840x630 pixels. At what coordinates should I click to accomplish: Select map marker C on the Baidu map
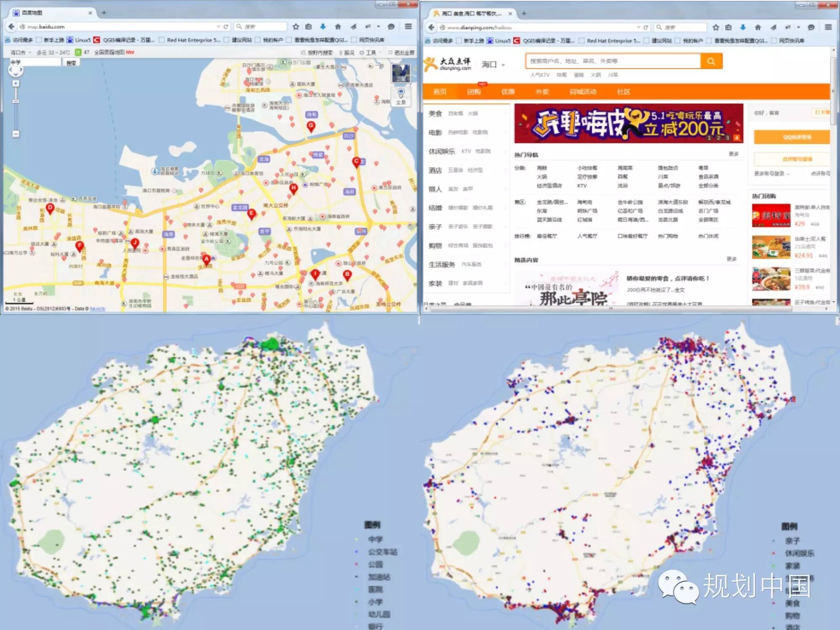coord(356,162)
